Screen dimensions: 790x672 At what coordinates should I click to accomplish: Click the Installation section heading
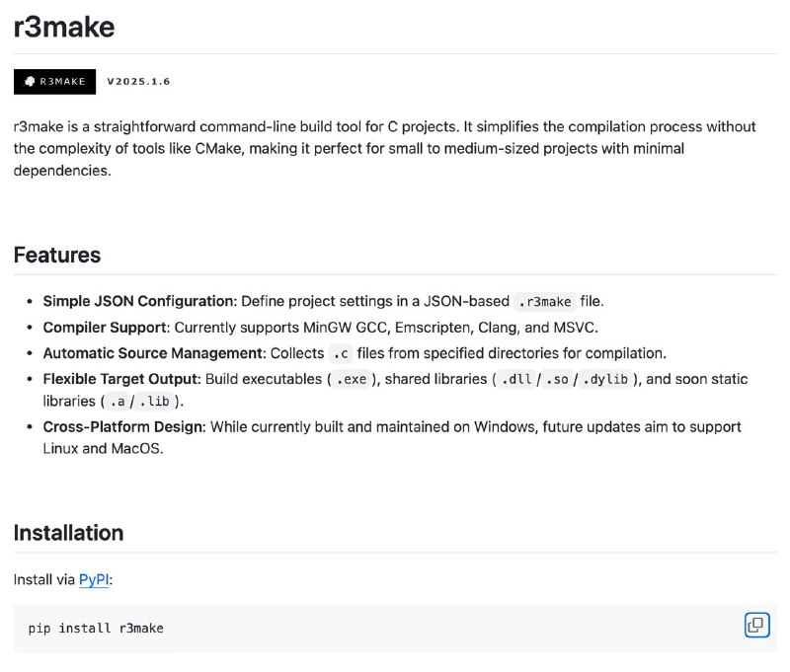click(x=68, y=533)
